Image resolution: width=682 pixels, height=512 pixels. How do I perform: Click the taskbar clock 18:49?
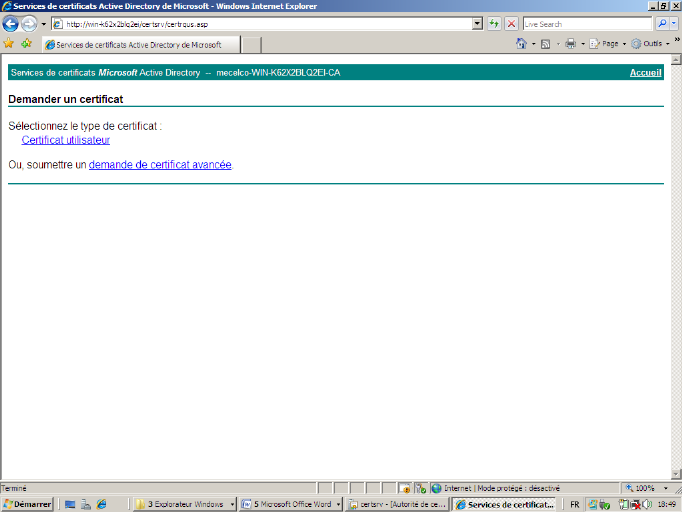pos(667,504)
